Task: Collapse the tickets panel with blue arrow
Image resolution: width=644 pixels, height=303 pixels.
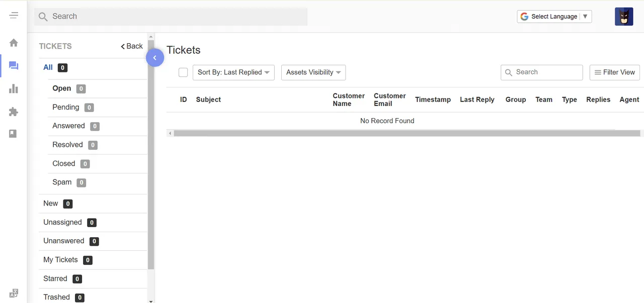Action: (x=155, y=58)
